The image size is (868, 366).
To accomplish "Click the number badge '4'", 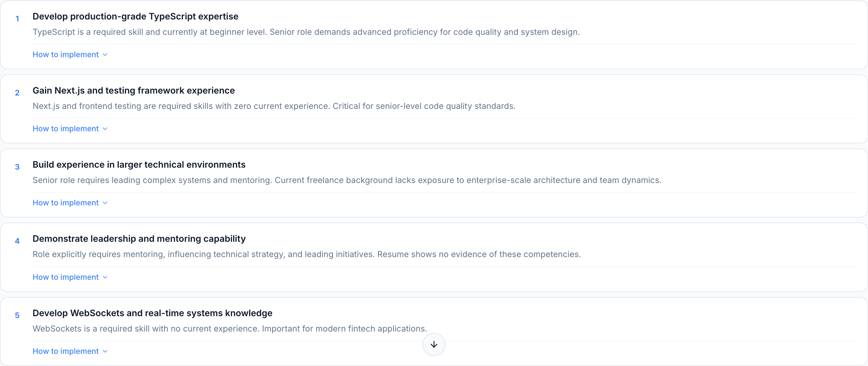I will tap(17, 241).
